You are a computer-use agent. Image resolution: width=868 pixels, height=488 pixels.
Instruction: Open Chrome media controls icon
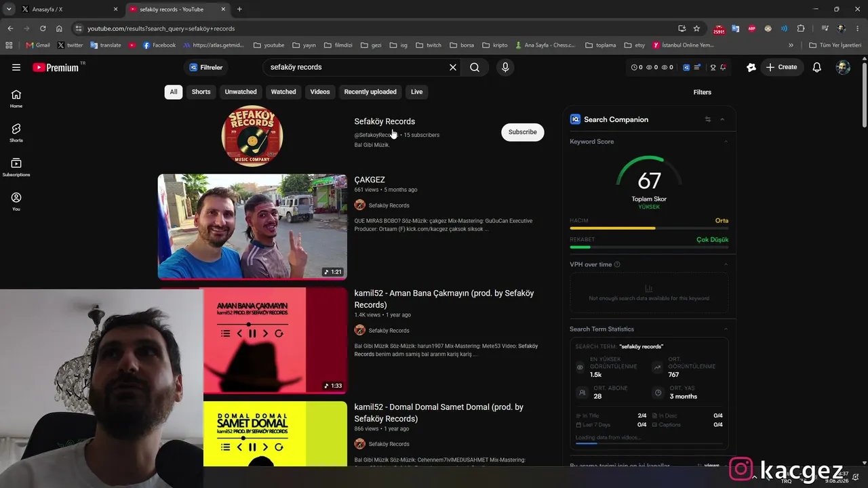(x=825, y=28)
